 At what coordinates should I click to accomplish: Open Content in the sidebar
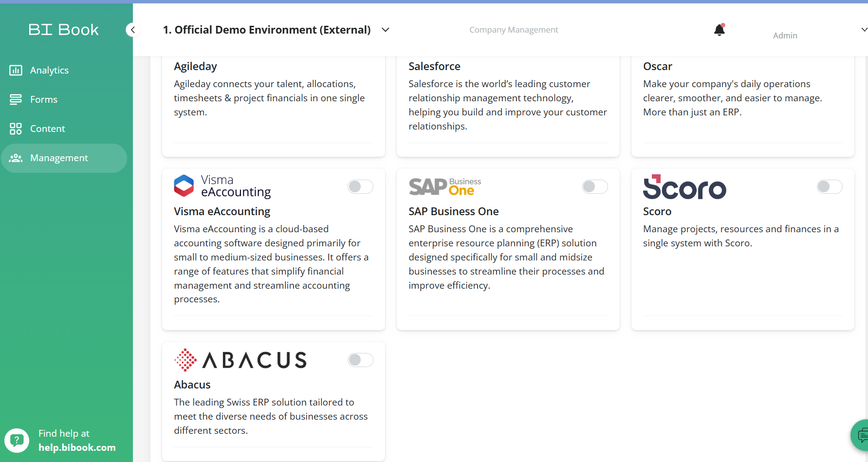point(64,129)
